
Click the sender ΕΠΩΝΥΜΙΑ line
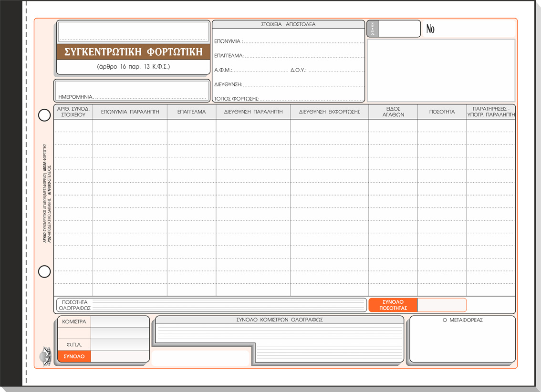pos(303,41)
